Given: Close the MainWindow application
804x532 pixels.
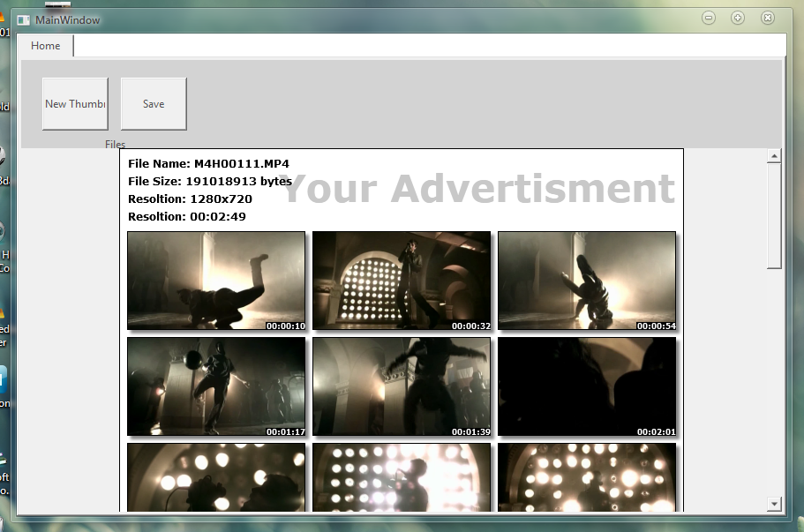Looking at the screenshot, I should [768, 19].
